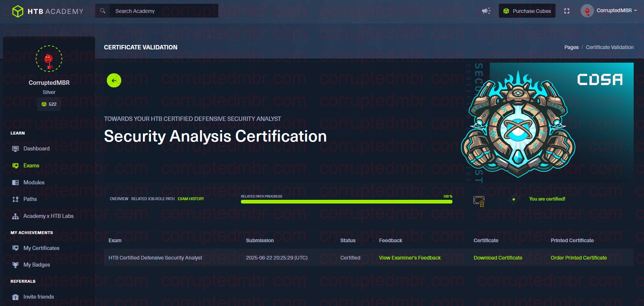Click the certificate ribbon icon
The width and height of the screenshot is (644, 306).
click(479, 201)
